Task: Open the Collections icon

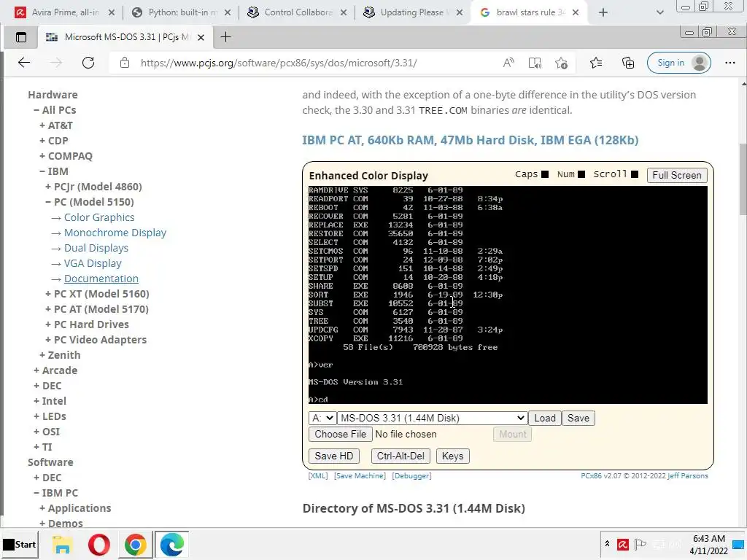Action: coord(628,63)
